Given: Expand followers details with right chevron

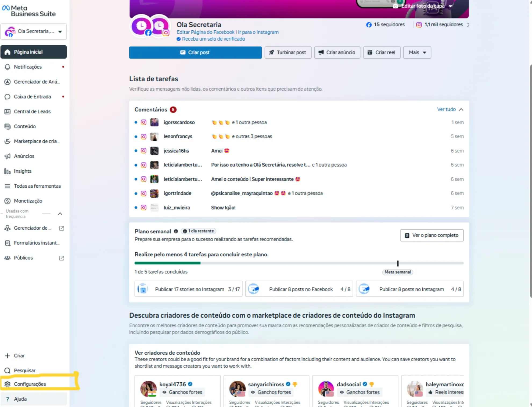Looking at the screenshot, I should [x=468, y=25].
